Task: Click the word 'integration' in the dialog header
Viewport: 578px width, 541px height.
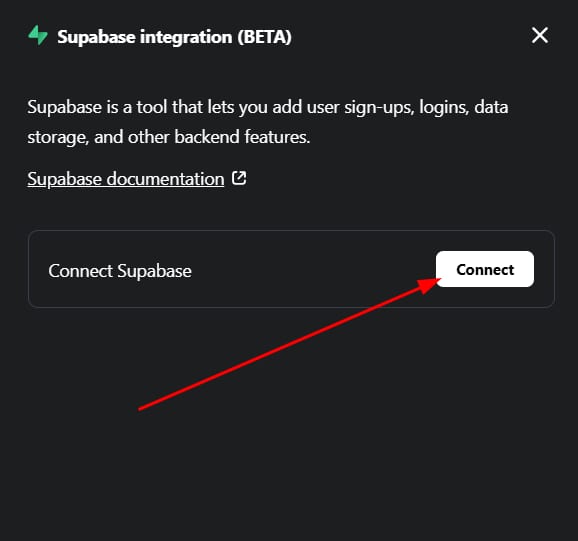Action: point(186,37)
